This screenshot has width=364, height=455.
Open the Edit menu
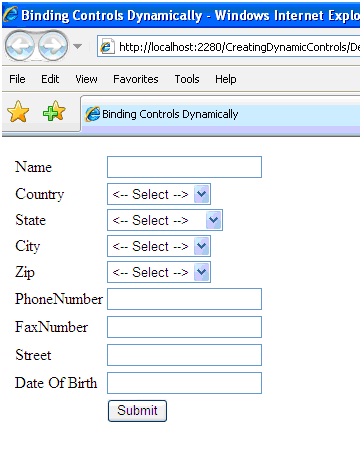(50, 79)
